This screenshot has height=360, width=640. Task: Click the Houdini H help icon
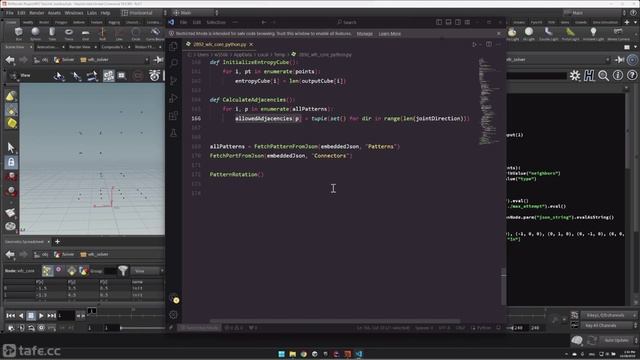click(x=589, y=76)
